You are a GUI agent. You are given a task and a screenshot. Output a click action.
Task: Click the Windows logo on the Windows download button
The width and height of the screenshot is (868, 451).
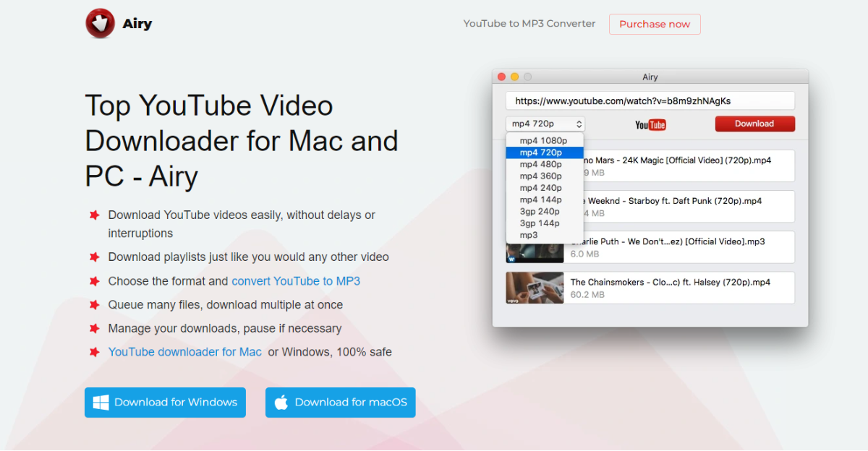coord(101,403)
